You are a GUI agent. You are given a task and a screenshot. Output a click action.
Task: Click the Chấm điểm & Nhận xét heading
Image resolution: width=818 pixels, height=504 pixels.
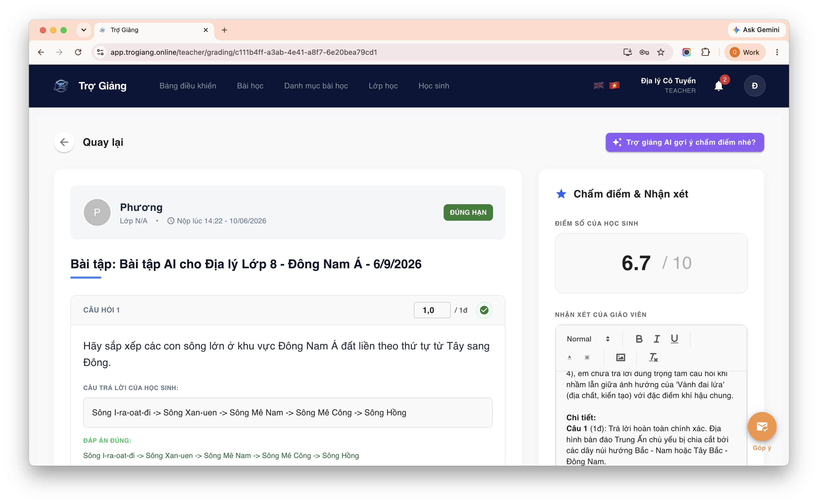[631, 194]
